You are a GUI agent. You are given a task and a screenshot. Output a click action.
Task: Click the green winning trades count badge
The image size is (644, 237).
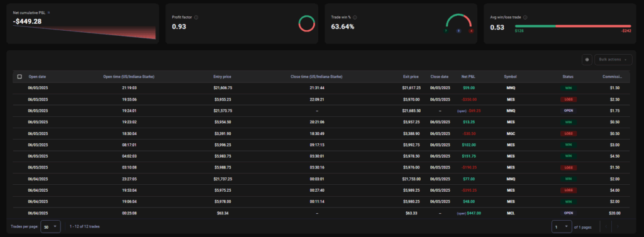click(x=446, y=31)
